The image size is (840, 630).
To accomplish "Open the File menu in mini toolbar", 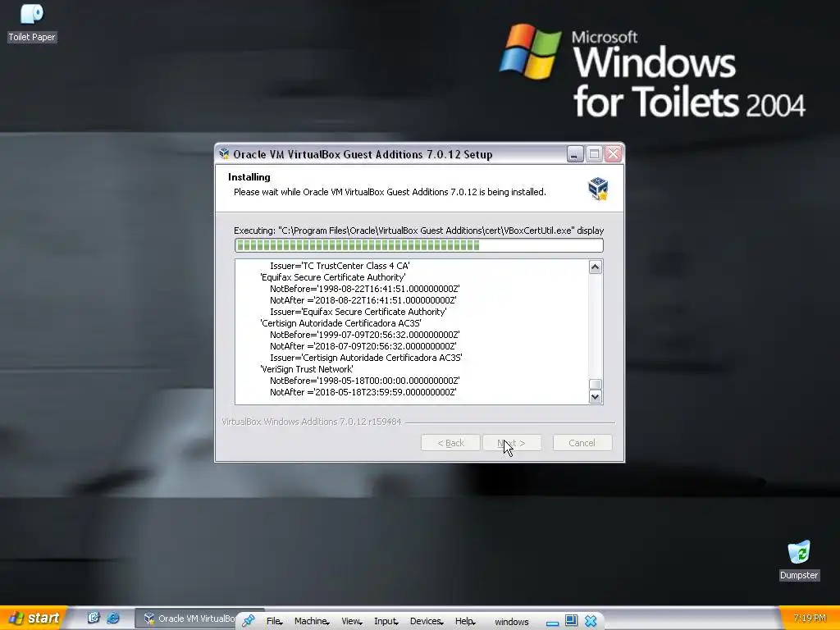I will coord(274,622).
